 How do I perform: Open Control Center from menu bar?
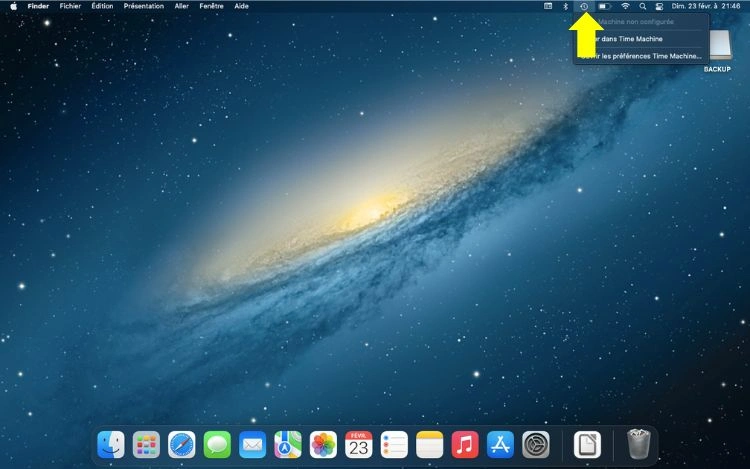click(659, 6)
